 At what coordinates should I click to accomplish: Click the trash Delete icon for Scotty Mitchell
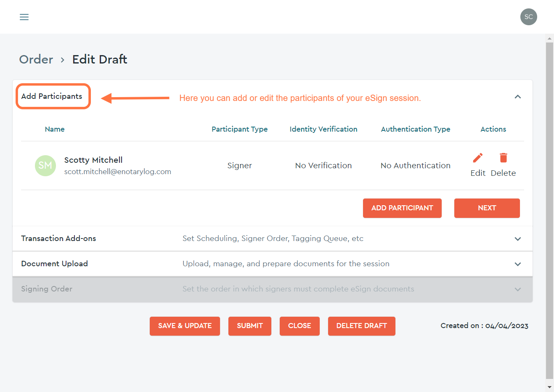click(x=503, y=158)
